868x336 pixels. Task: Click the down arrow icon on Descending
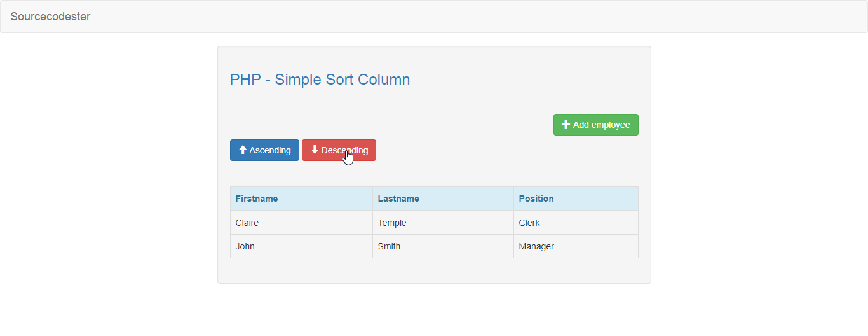(315, 150)
